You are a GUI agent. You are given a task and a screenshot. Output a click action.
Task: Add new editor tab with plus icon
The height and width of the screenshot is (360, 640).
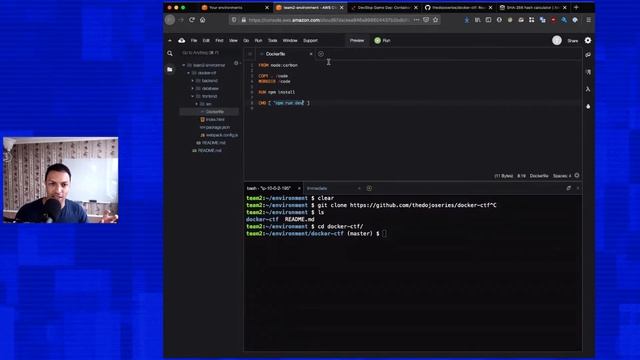pyautogui.click(x=321, y=54)
